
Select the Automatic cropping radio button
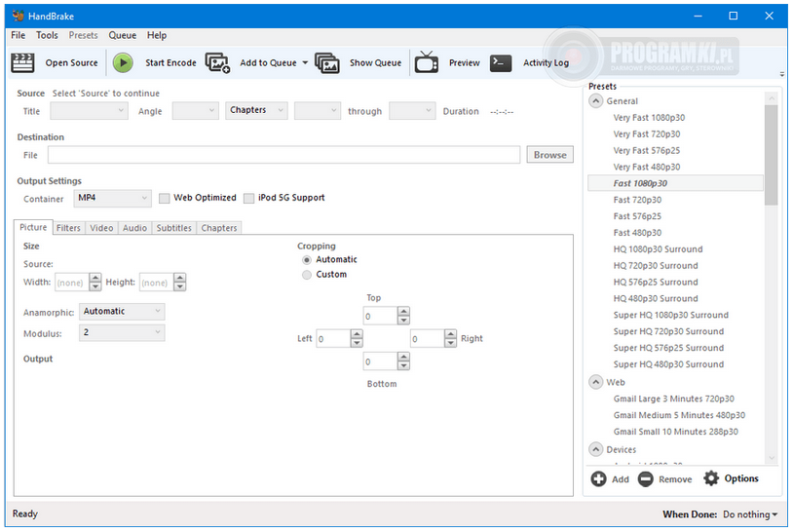click(x=307, y=260)
